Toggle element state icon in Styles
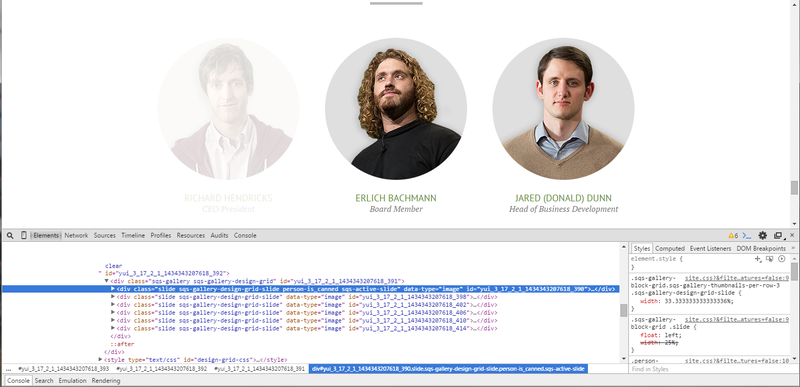The width and height of the screenshot is (800, 387). (770, 259)
